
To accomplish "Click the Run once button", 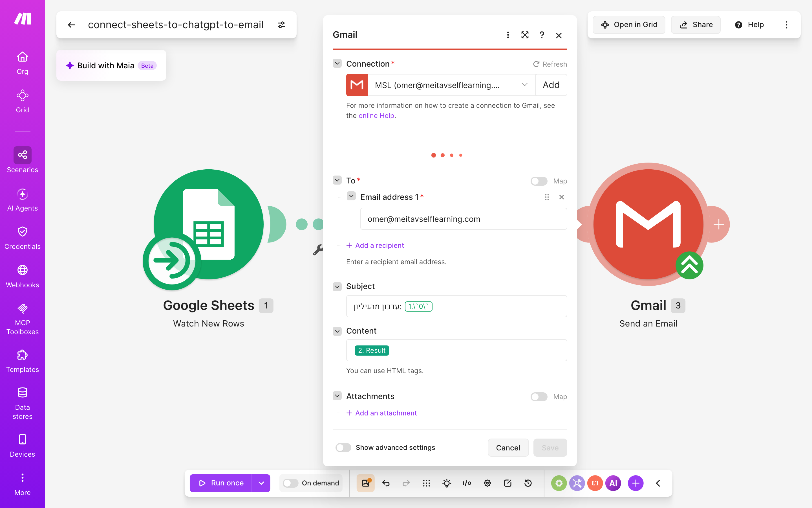I will 221,483.
